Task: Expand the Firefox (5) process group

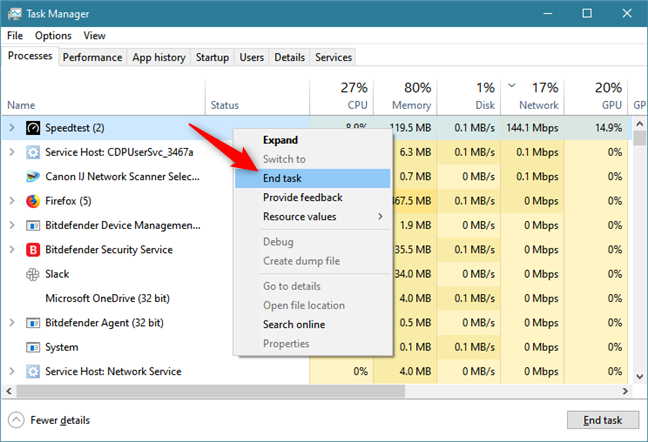Action: 12,201
